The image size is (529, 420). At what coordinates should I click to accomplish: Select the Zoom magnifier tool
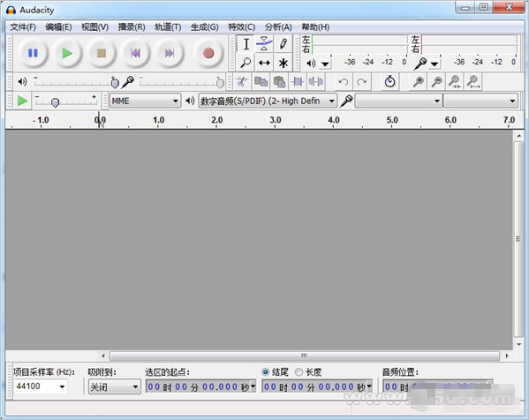[x=246, y=63]
